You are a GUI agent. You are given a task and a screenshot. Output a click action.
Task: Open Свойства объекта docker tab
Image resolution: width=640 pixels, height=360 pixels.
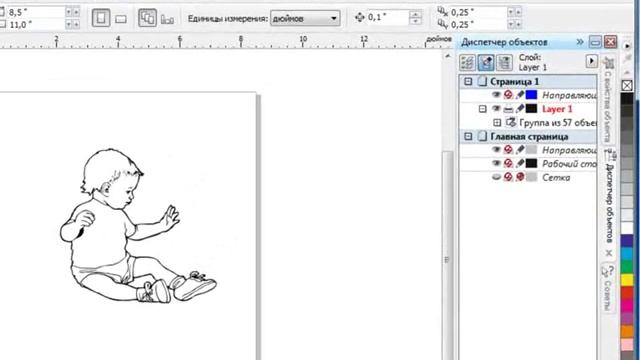point(609,100)
